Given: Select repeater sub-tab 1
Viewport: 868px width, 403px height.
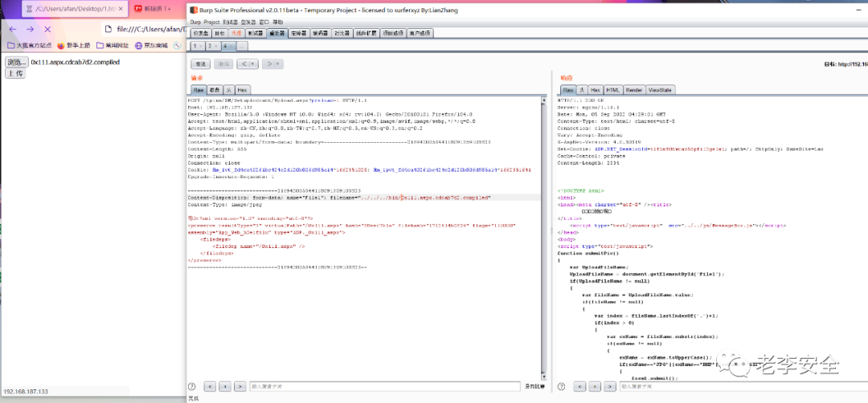Looking at the screenshot, I should (x=194, y=46).
